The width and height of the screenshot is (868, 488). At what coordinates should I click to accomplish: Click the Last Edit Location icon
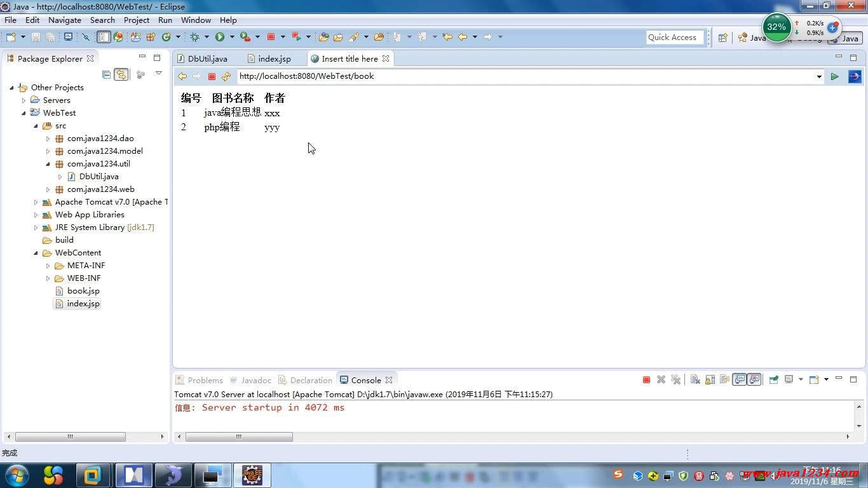pos(447,37)
